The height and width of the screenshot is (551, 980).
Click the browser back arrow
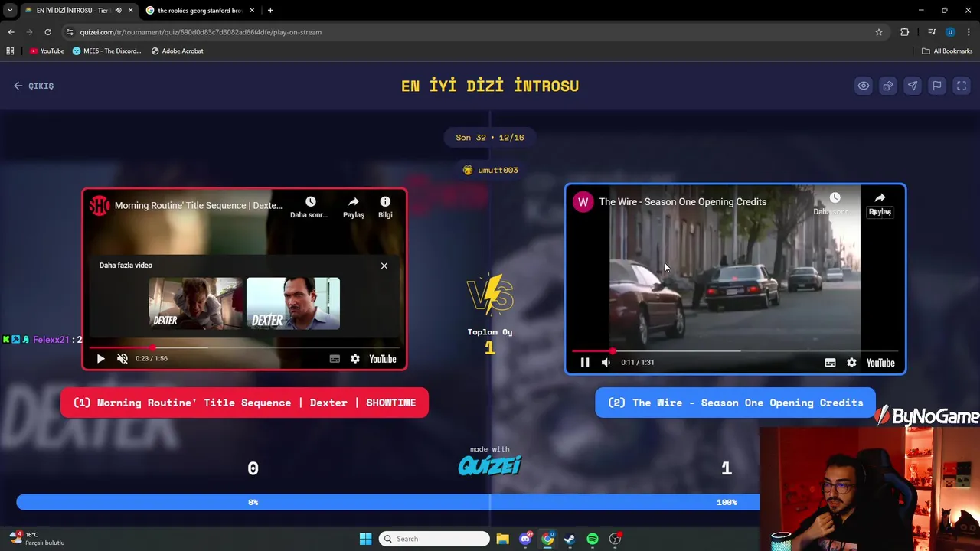point(11,32)
